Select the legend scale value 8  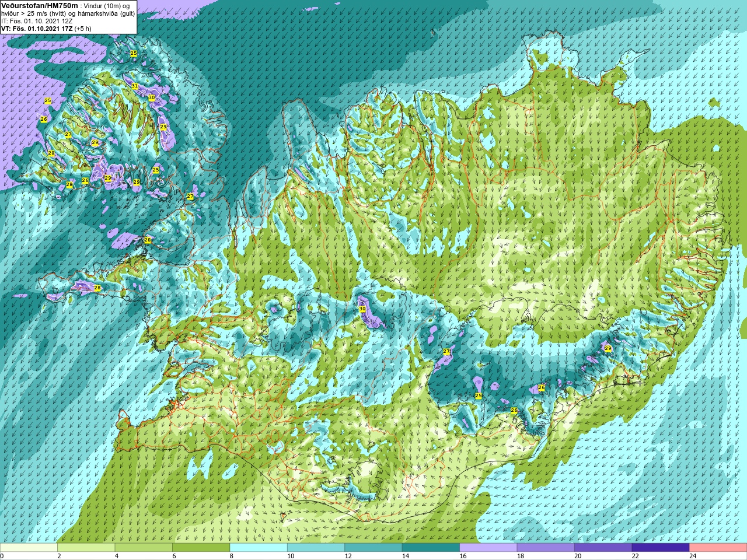pos(232,556)
